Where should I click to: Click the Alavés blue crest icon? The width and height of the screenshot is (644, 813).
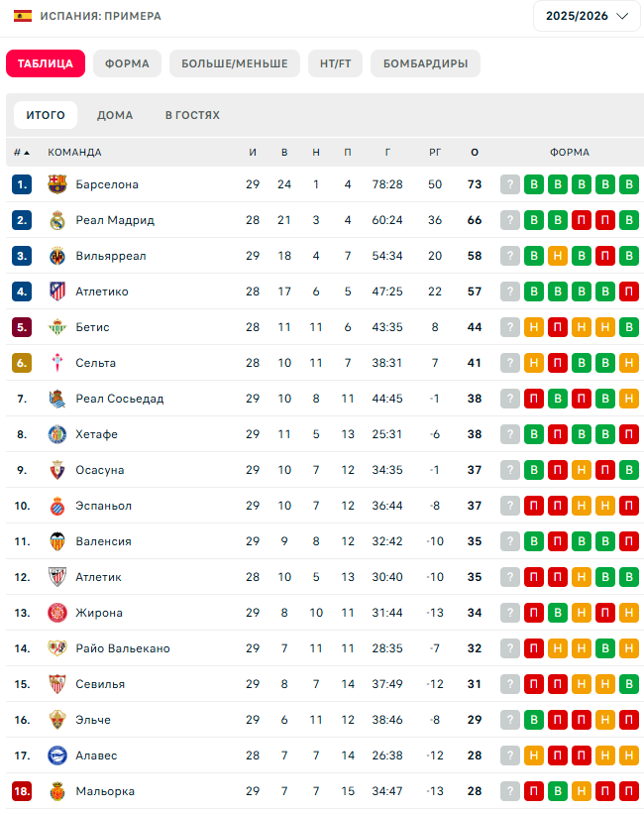[57, 755]
